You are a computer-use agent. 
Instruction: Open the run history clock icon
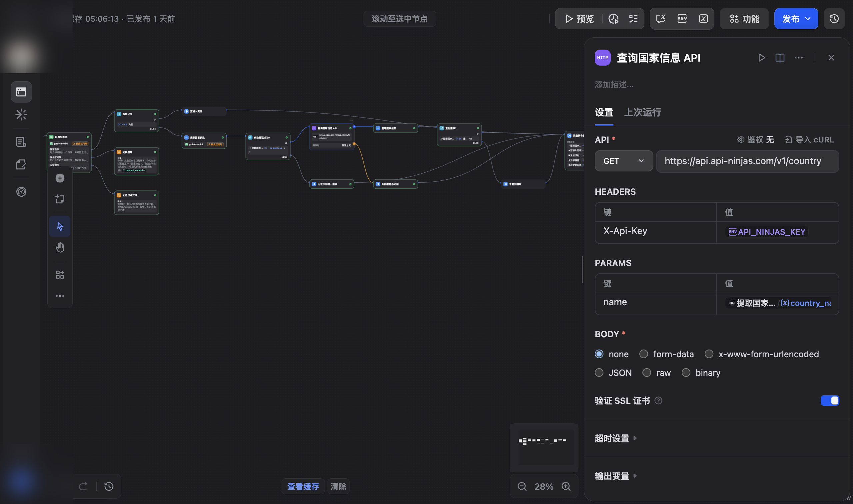[x=613, y=19]
